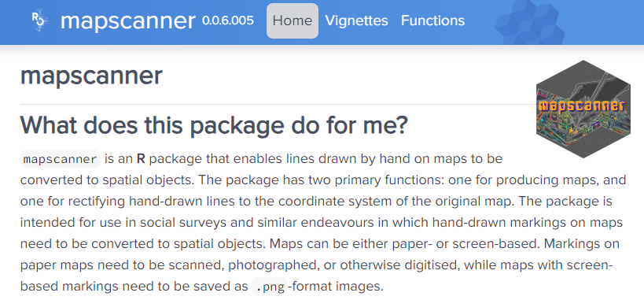Click the mapscanner brand title in navbar
The width and height of the screenshot is (644, 300).
point(128,21)
